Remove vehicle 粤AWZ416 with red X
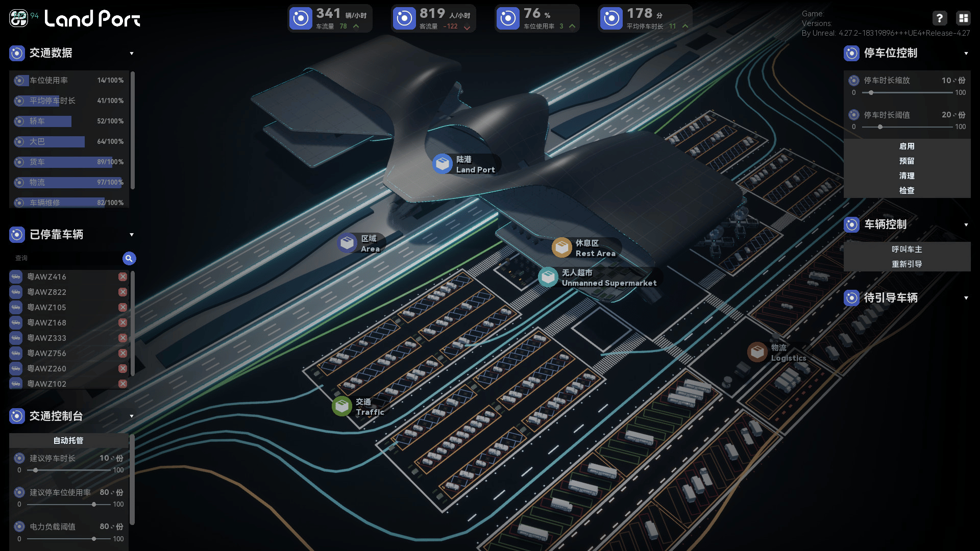Viewport: 980px width, 551px height. point(122,277)
